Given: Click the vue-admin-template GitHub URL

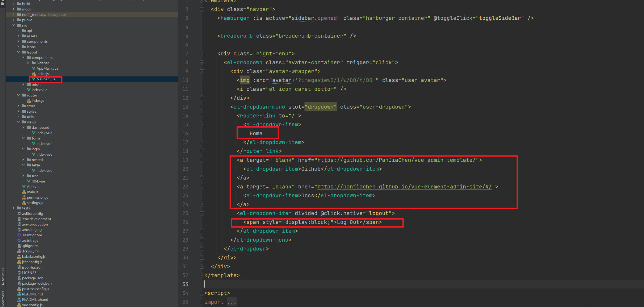Looking at the screenshot, I should [396, 160].
